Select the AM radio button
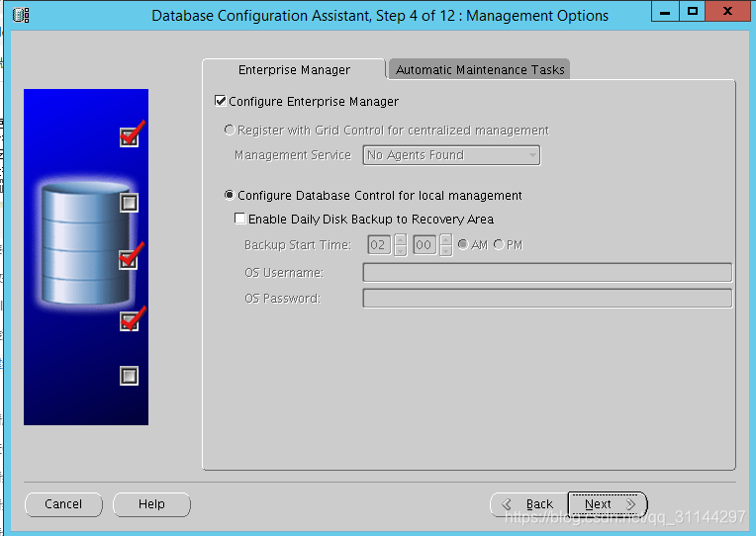Screen dimensions: 756x536 point(463,245)
